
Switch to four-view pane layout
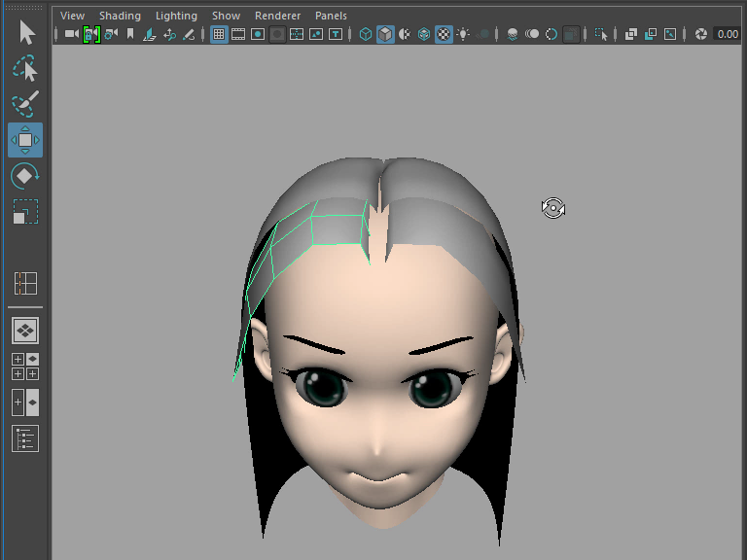[x=25, y=367]
